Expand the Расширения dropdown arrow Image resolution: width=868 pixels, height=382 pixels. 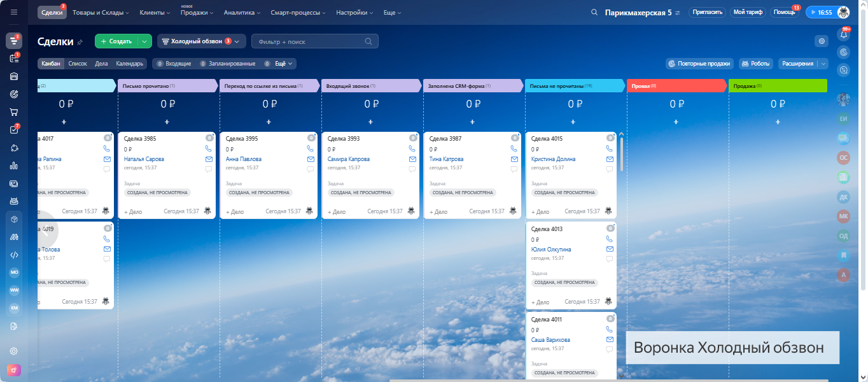824,64
